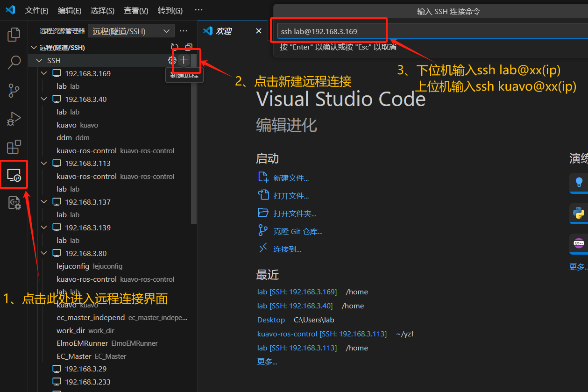The width and height of the screenshot is (588, 392).
Task: Click the 打开文件夹 link
Action: click(x=295, y=214)
